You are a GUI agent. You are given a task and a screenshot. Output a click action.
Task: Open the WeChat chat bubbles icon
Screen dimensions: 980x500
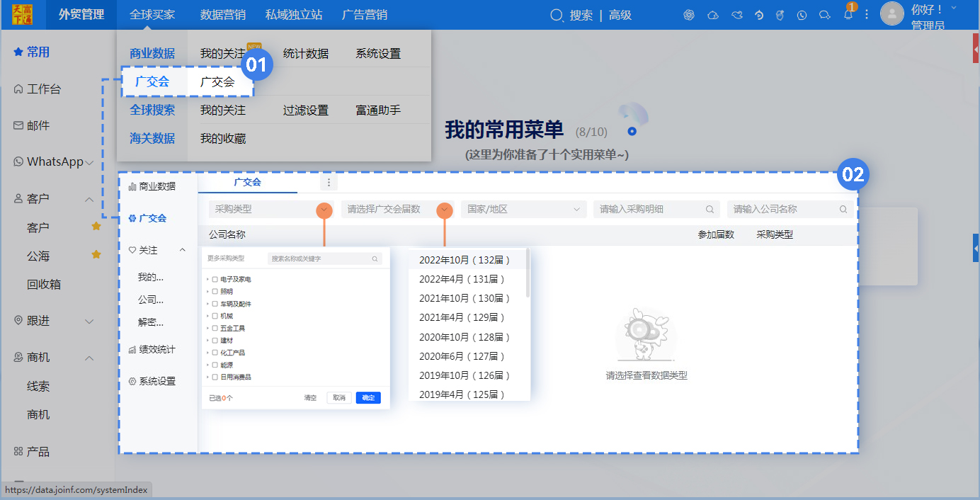tap(824, 15)
